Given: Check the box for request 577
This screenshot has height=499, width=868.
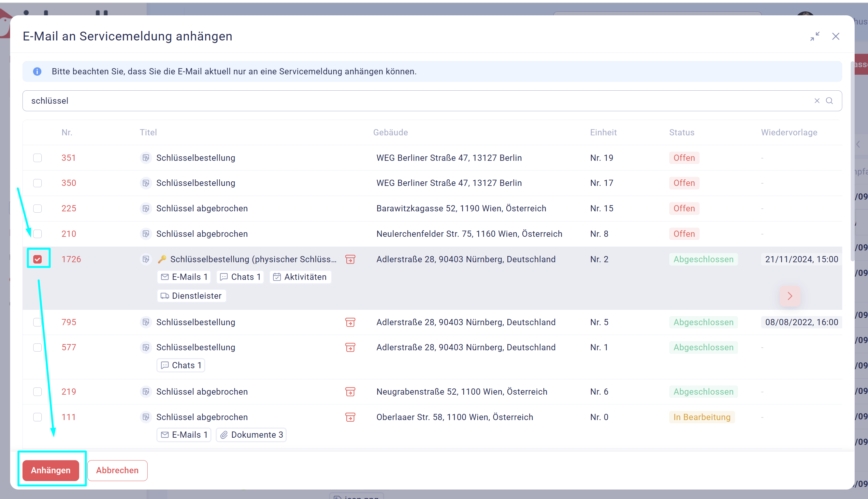Looking at the screenshot, I should tap(37, 347).
